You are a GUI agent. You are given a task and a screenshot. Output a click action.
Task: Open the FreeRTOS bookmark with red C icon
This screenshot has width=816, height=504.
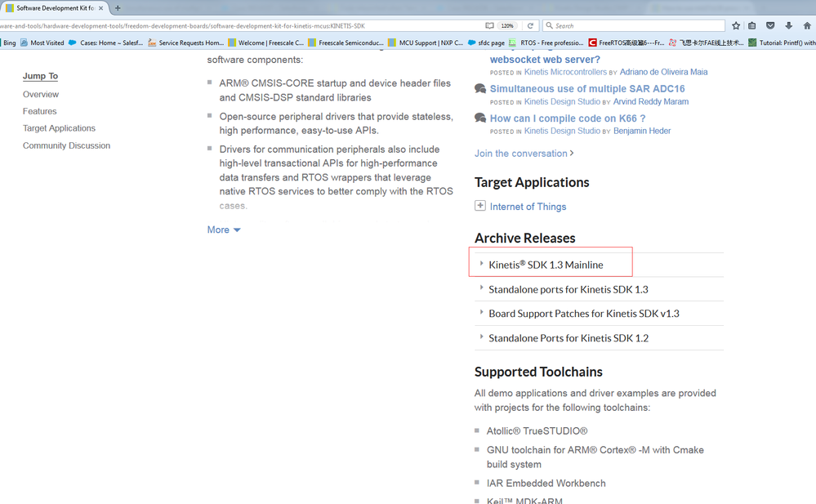626,42
